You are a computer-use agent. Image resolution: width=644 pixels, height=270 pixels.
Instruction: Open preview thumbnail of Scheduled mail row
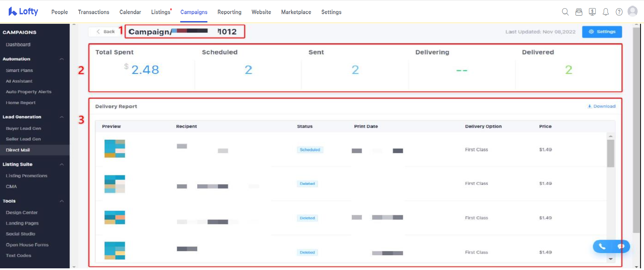pyautogui.click(x=115, y=149)
